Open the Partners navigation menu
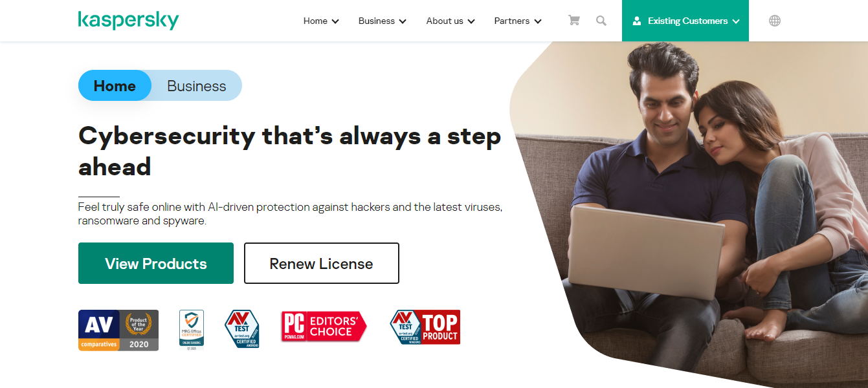The image size is (868, 388). tap(518, 21)
